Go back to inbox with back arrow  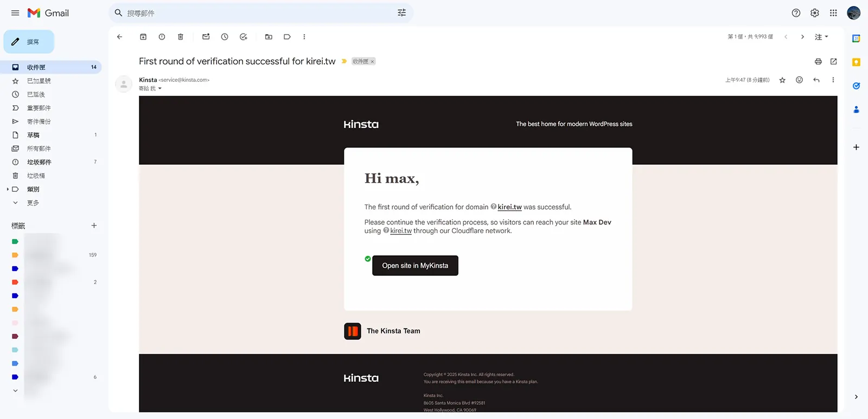120,37
